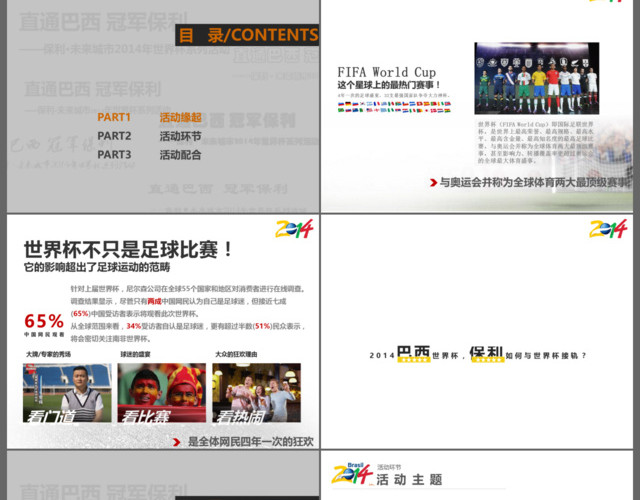The height and width of the screenshot is (500, 640).
Task: Click the 活动配合 entry
Action: (180, 155)
